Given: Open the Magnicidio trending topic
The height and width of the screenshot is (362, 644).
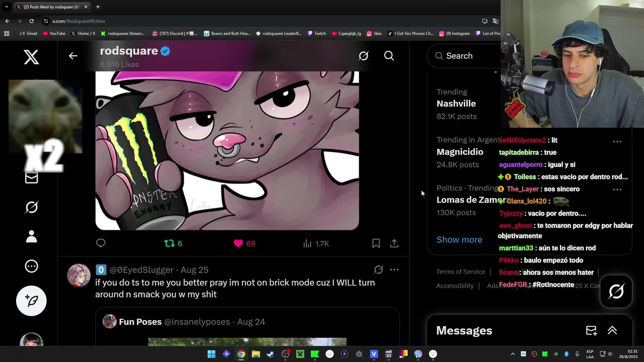Looking at the screenshot, I should [460, 152].
